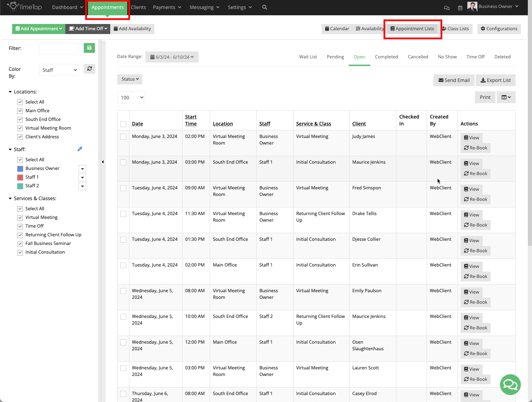Expand the dropdown arrow next to Staff 1
This screenshot has width=532, height=402.
pyautogui.click(x=82, y=178)
